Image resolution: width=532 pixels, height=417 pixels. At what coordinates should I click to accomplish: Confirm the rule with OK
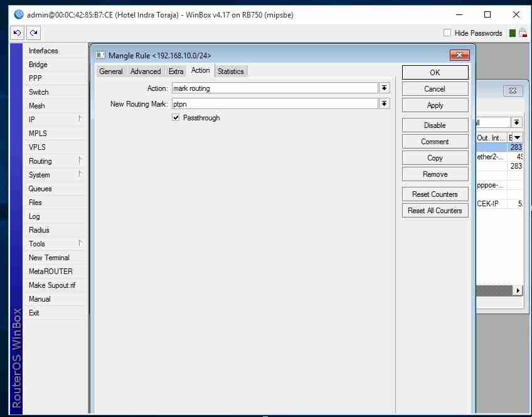click(x=435, y=72)
